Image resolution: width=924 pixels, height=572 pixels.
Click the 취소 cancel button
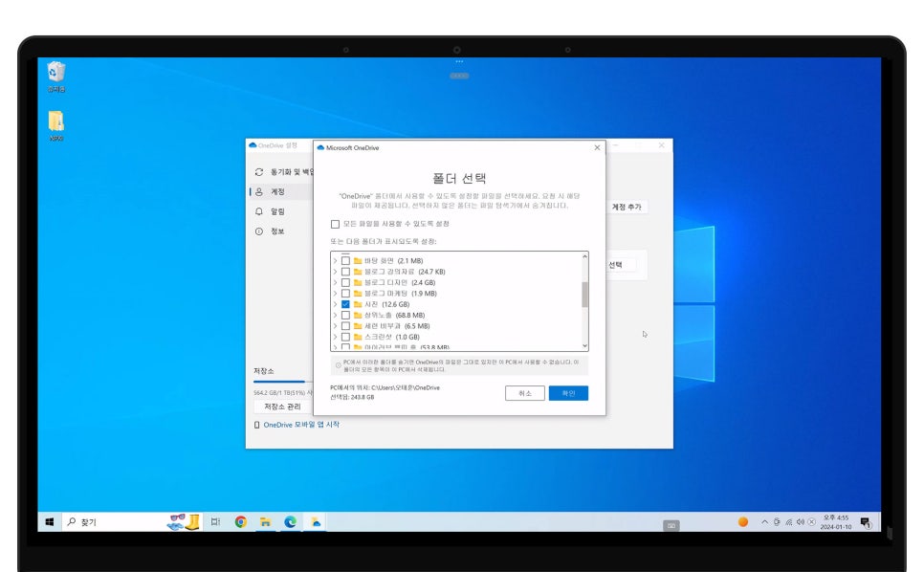pyautogui.click(x=524, y=393)
